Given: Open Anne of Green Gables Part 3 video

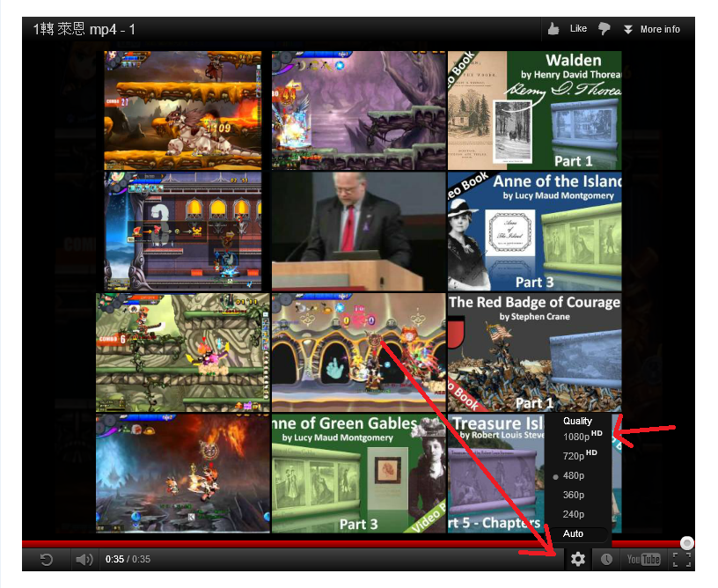Looking at the screenshot, I should (x=358, y=474).
